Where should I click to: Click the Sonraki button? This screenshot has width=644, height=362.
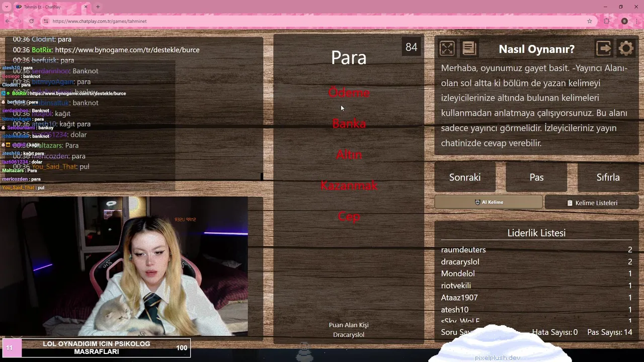pos(465,177)
